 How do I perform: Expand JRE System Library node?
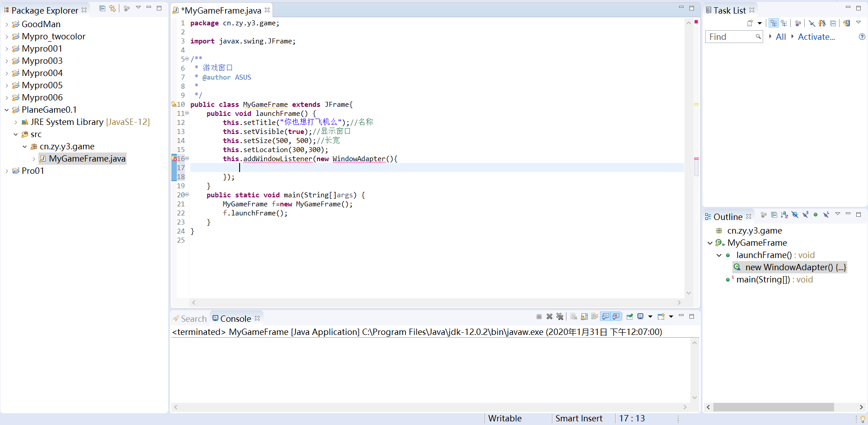15,122
